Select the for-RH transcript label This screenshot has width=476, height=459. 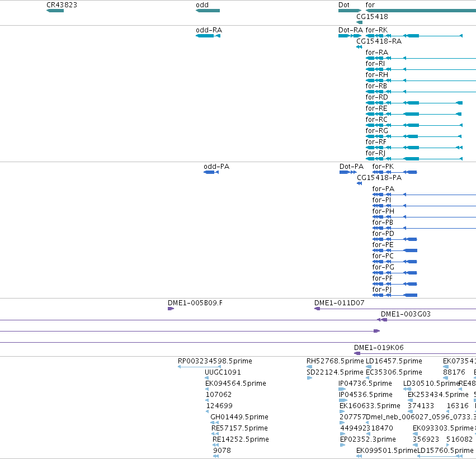pyautogui.click(x=377, y=75)
